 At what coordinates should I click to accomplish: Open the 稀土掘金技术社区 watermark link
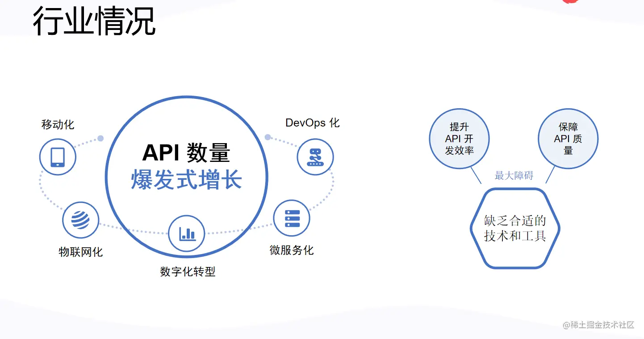(598, 325)
